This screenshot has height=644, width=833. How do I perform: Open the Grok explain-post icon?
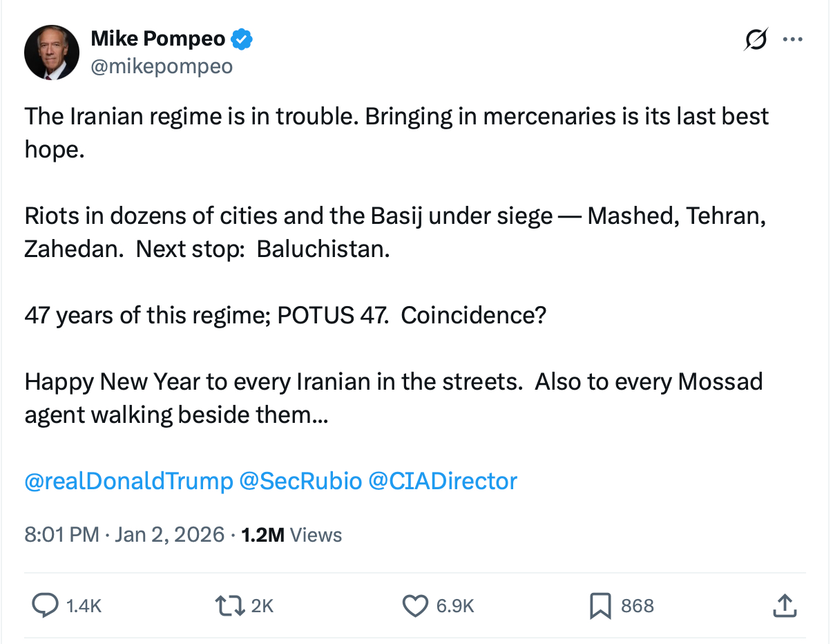[x=756, y=41]
